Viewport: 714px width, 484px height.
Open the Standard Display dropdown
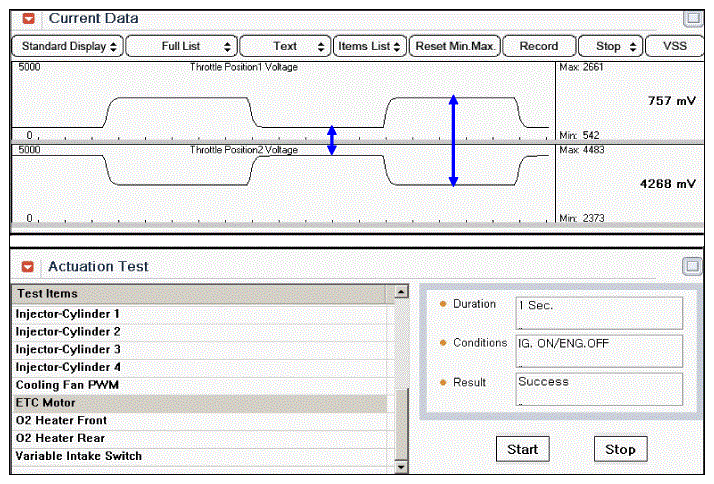pyautogui.click(x=67, y=46)
